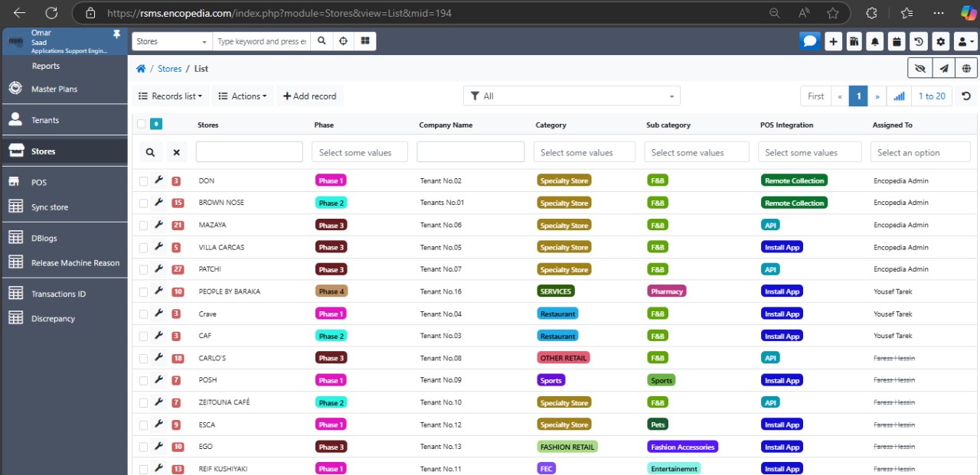This screenshot has width=980, height=475.
Task: Click the wrench icon for DON row
Action: pos(159,181)
